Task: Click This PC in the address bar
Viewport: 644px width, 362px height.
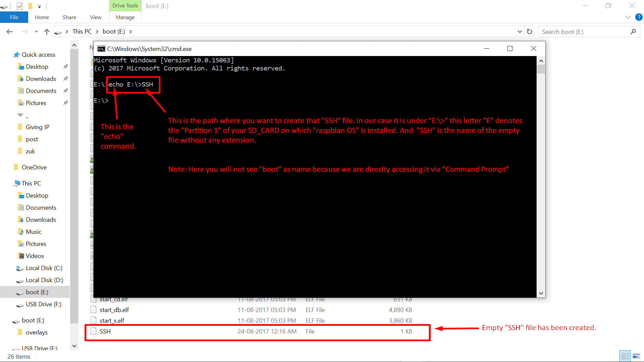Action: tap(82, 31)
